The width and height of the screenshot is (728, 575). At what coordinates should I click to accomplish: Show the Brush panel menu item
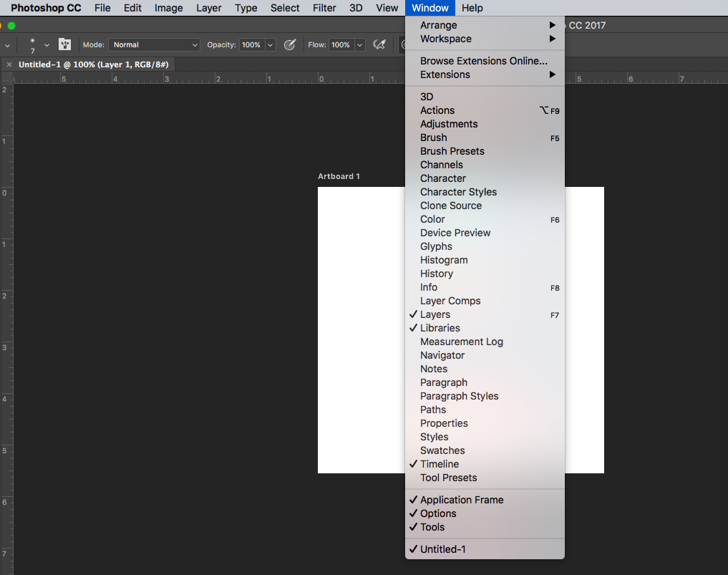click(485, 137)
